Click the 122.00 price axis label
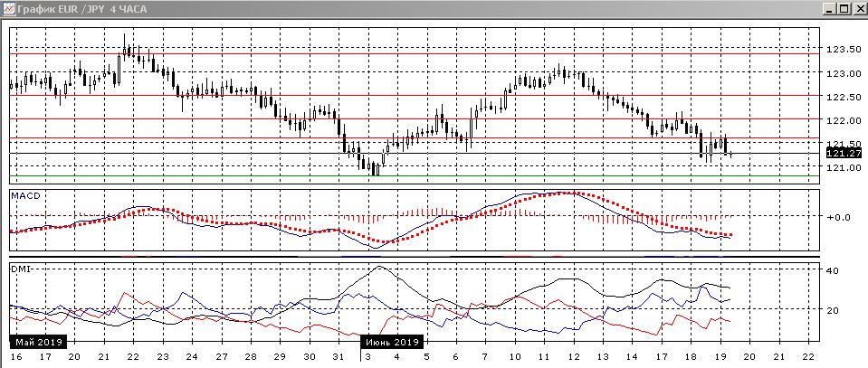868x368 pixels. [842, 120]
